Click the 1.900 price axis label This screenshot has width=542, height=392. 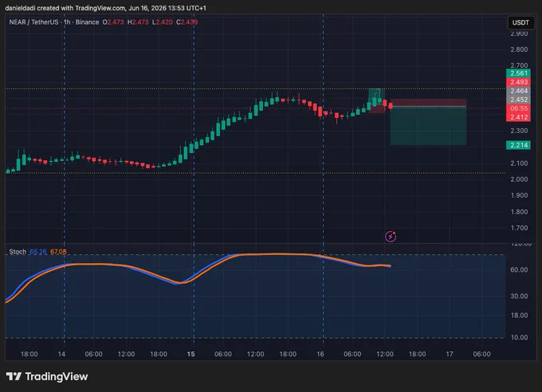(x=519, y=195)
